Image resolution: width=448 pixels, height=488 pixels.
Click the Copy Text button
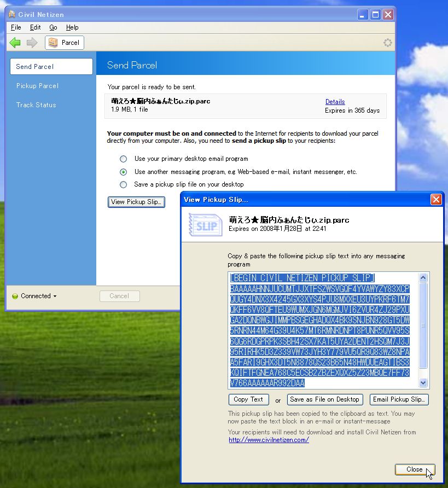(248, 399)
